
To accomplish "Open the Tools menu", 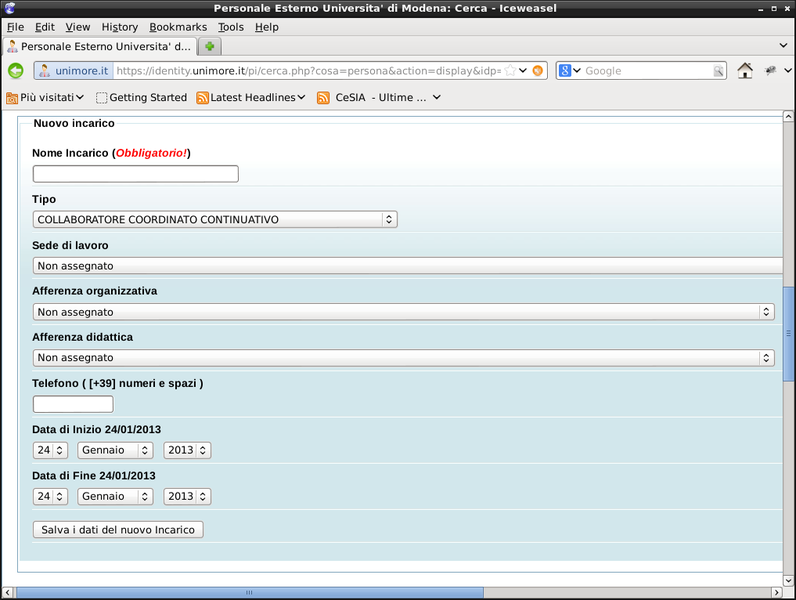I will pyautogui.click(x=231, y=27).
